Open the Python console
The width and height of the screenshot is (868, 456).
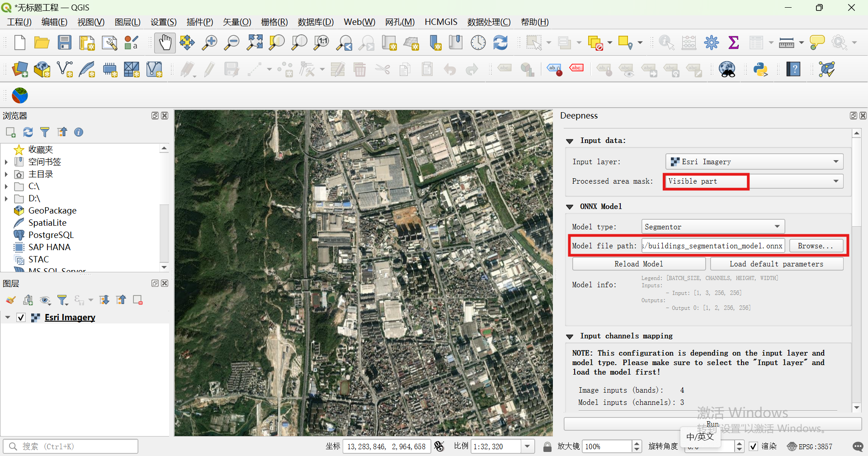coord(761,69)
